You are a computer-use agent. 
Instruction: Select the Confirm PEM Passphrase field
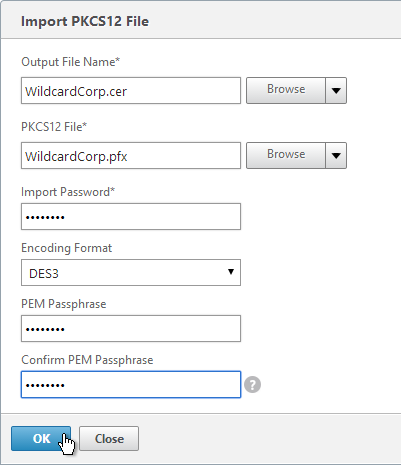(x=131, y=385)
